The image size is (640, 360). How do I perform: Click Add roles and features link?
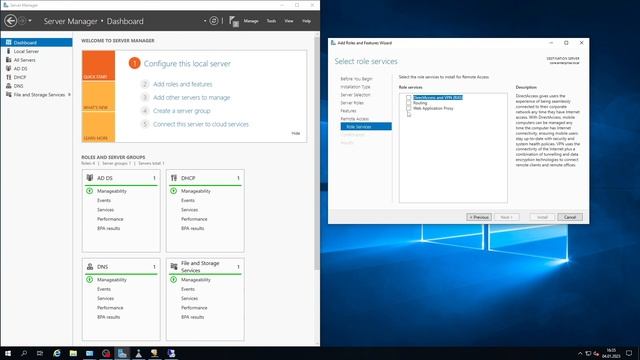click(182, 84)
